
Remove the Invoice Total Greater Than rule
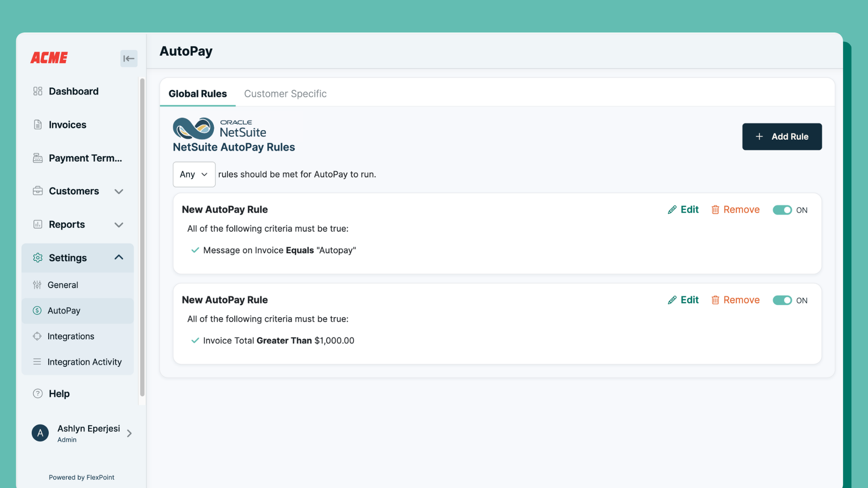click(736, 300)
